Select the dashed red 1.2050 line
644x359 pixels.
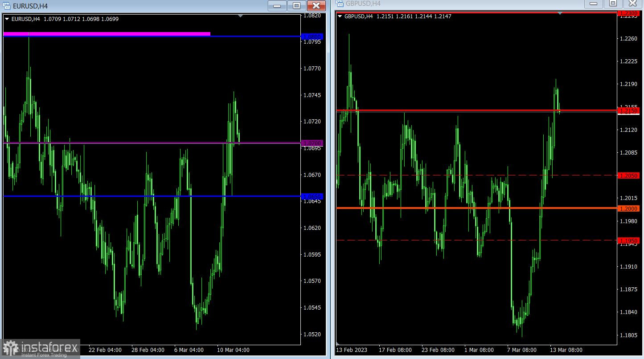point(476,175)
